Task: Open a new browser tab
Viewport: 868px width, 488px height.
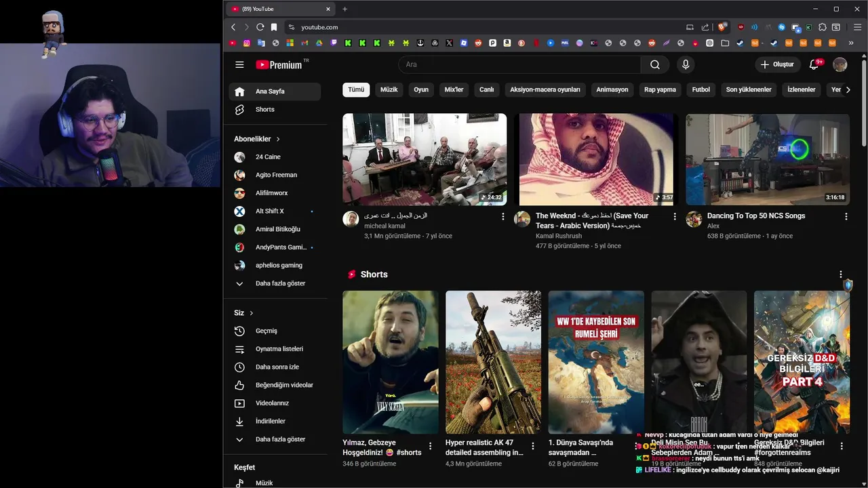Action: point(344,9)
